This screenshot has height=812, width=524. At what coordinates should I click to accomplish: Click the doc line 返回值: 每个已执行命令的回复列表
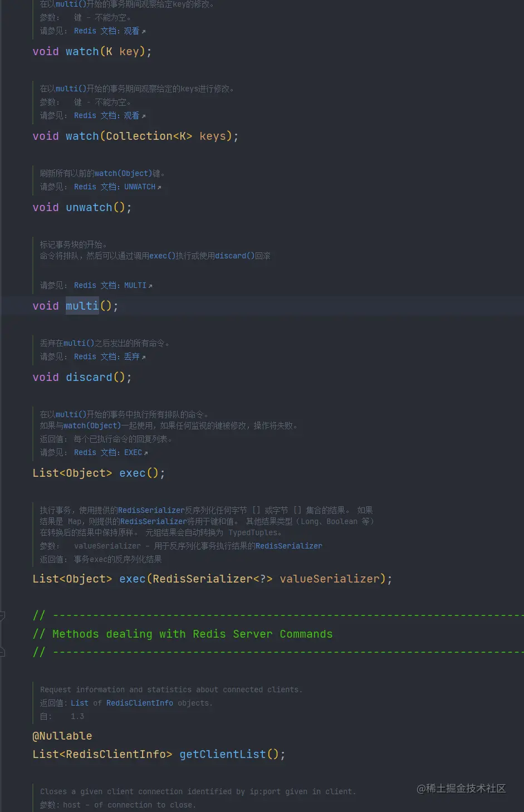[x=106, y=439]
